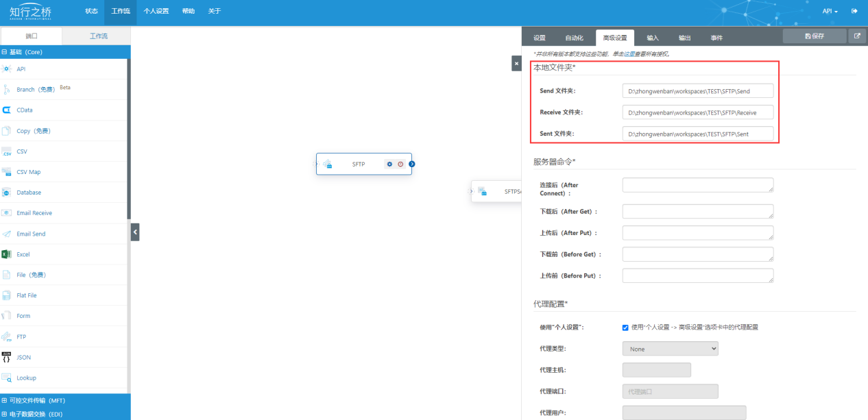868x420 pixels.
Task: Click the logout icon in top bar
Action: point(854,11)
